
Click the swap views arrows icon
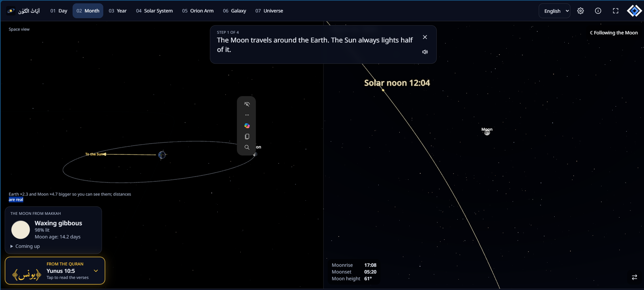[x=634, y=277]
